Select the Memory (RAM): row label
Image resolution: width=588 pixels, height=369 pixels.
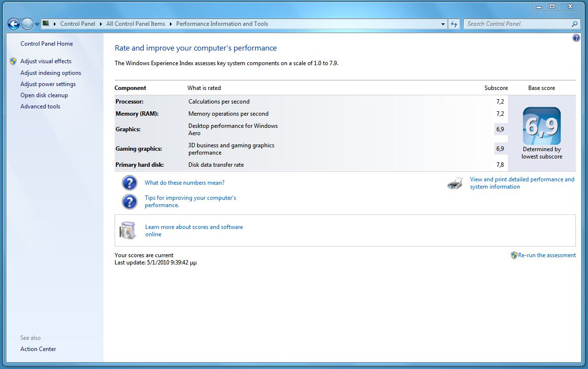pyautogui.click(x=137, y=114)
